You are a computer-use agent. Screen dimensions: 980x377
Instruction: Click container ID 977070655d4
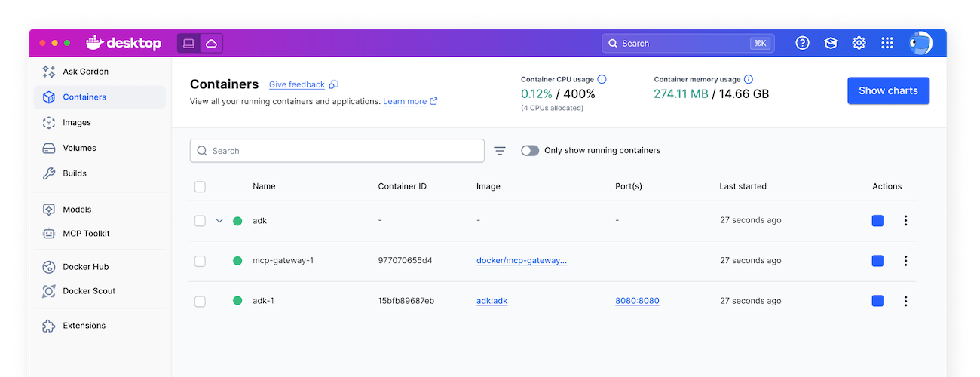click(405, 261)
